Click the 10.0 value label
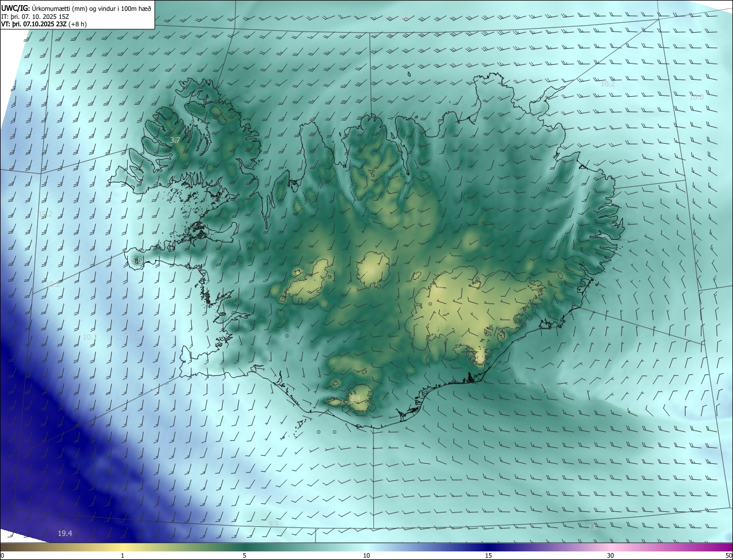The height and width of the screenshot is (560, 733). [x=696, y=97]
